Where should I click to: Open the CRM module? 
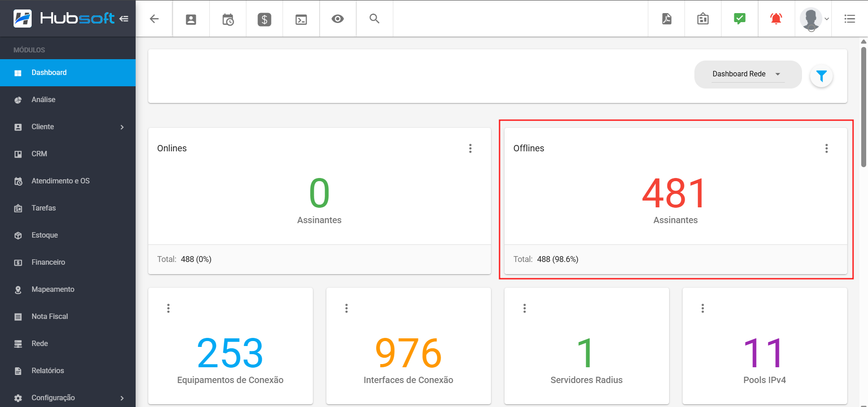coord(68,154)
